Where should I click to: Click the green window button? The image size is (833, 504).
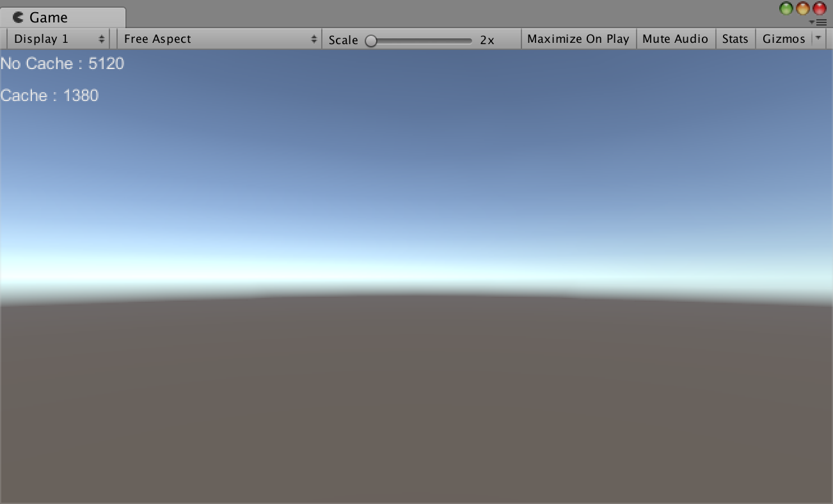(786, 8)
